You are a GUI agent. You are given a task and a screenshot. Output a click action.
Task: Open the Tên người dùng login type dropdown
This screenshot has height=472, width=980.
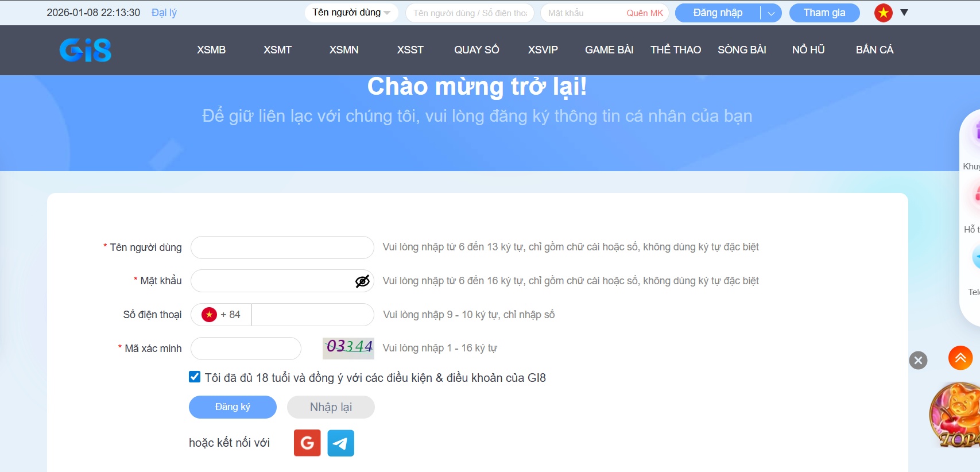point(351,13)
